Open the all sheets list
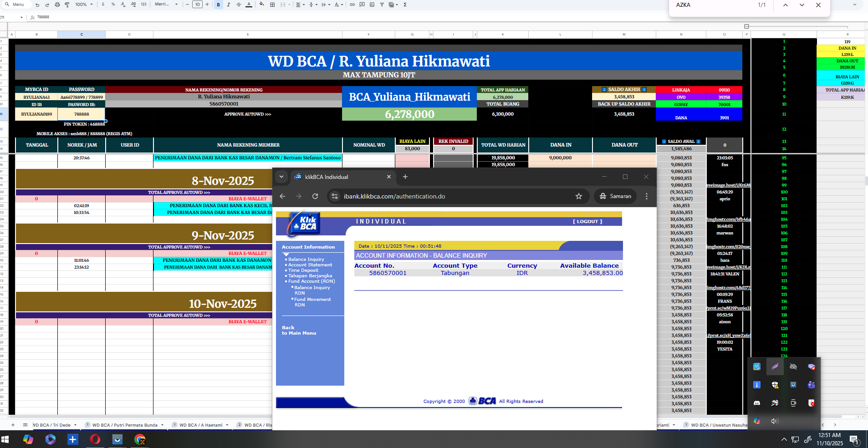 pyautogui.click(x=25, y=425)
